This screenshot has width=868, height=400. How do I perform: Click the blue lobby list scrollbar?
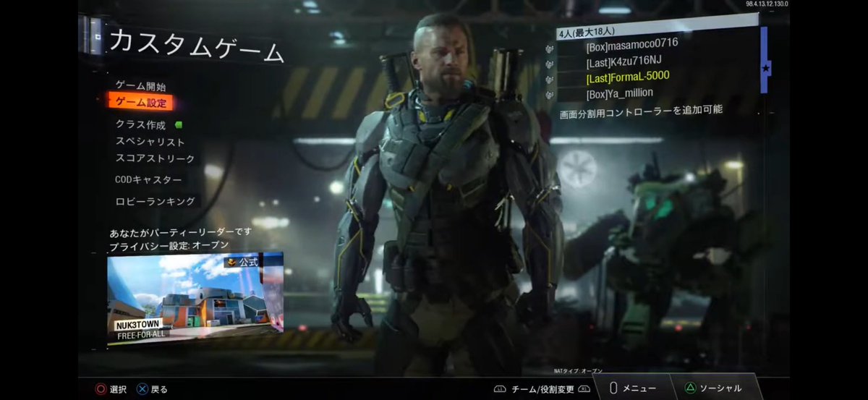point(764,60)
